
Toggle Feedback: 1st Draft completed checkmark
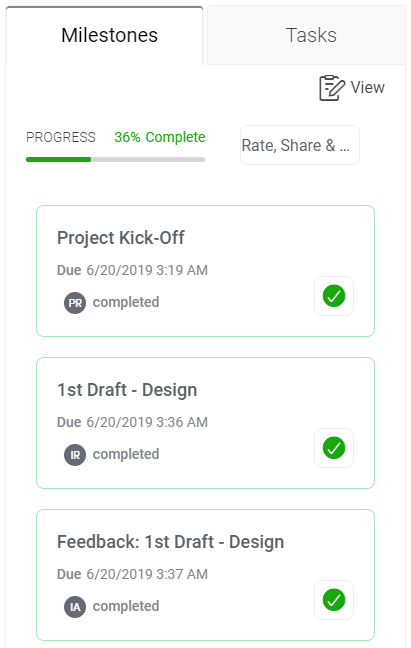point(334,600)
